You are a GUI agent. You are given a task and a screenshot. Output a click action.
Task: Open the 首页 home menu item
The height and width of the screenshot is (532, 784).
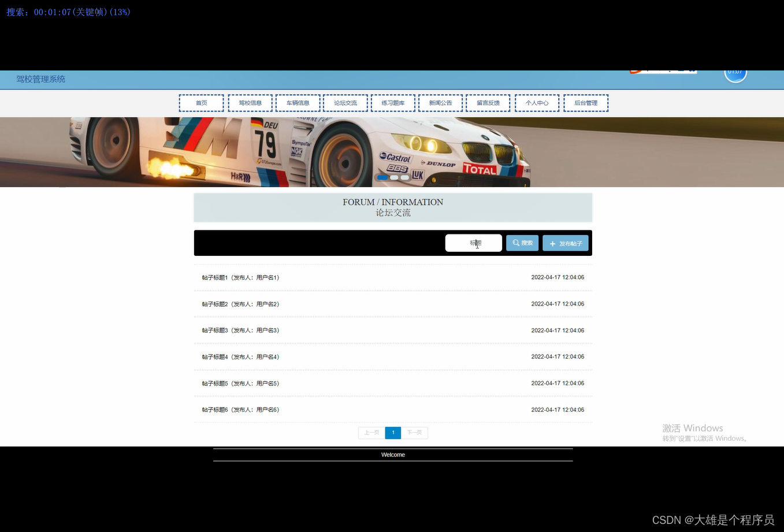tap(201, 103)
